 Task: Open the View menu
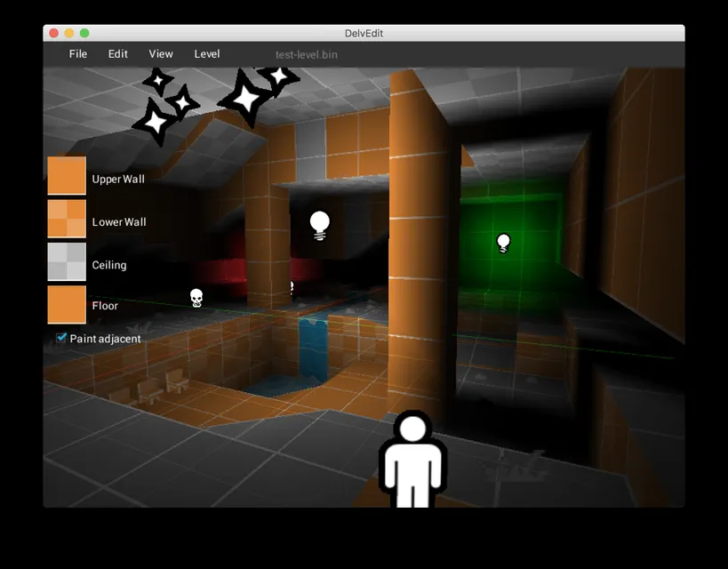coord(161,54)
